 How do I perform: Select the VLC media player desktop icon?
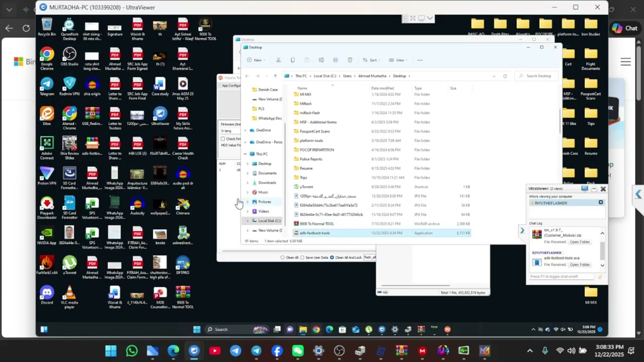[x=69, y=297]
